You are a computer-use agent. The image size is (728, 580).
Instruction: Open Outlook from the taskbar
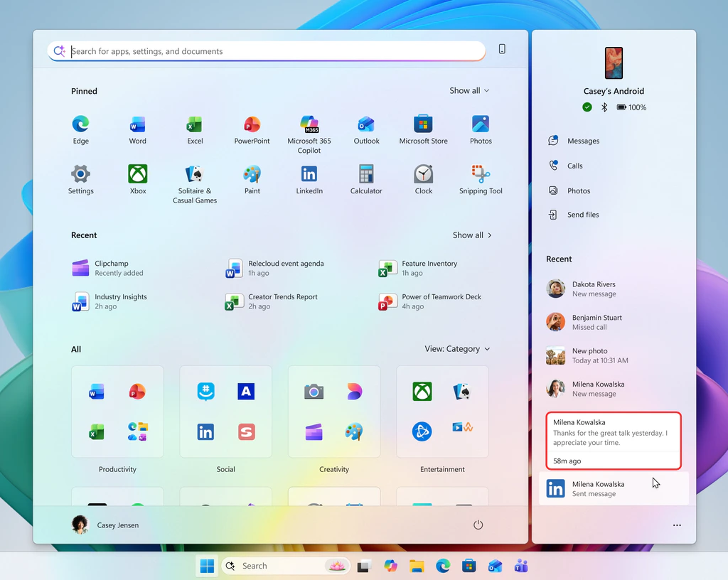(495, 566)
